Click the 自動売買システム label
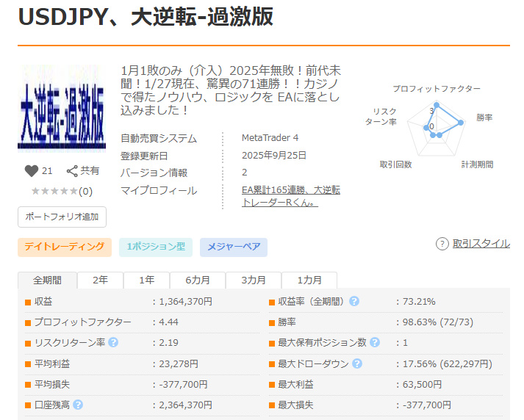 (159, 138)
